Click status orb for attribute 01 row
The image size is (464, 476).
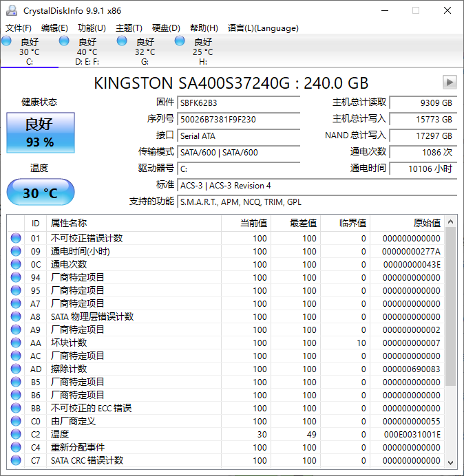tap(16, 238)
